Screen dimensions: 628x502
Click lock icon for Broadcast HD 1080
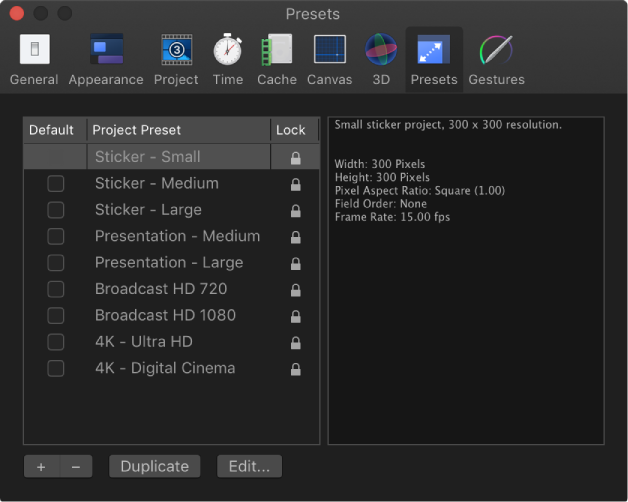point(296,317)
